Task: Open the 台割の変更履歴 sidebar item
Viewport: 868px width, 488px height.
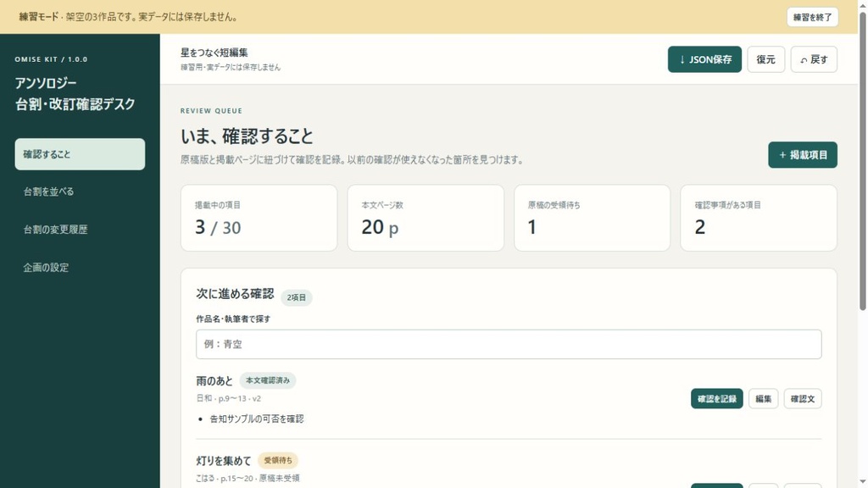Action: pos(80,229)
